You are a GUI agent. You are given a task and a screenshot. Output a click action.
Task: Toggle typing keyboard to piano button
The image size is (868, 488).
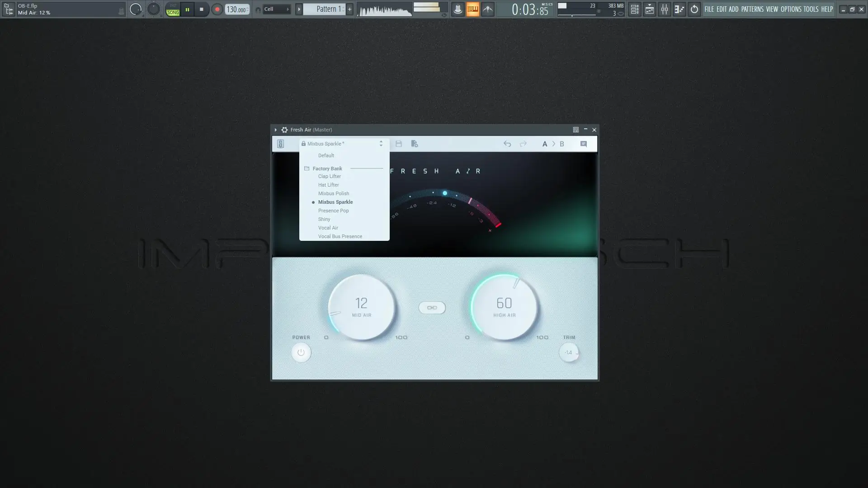click(472, 9)
